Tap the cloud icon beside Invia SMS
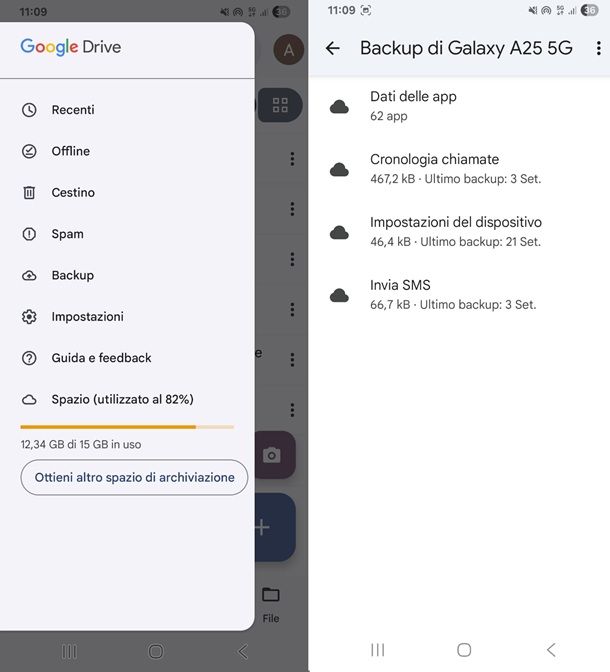The image size is (610, 672). [x=340, y=295]
